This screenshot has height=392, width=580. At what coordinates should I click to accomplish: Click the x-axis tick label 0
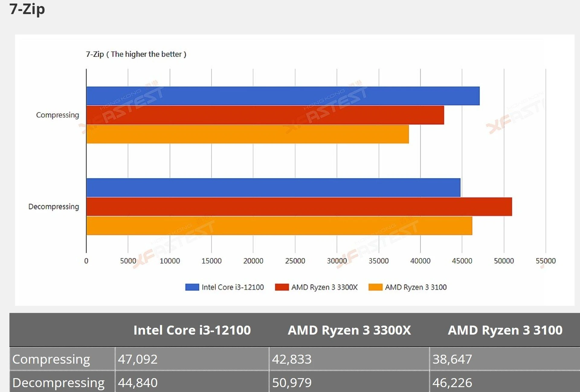pos(86,261)
